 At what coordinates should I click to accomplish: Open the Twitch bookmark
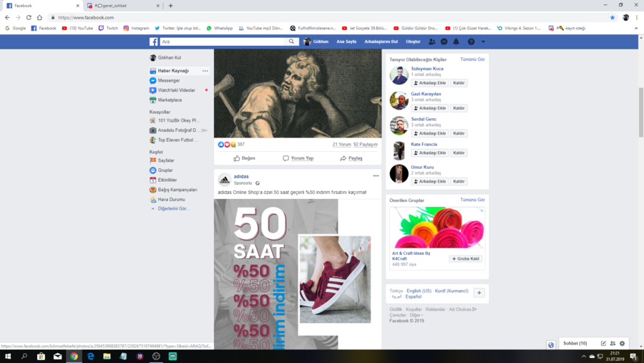(108, 29)
